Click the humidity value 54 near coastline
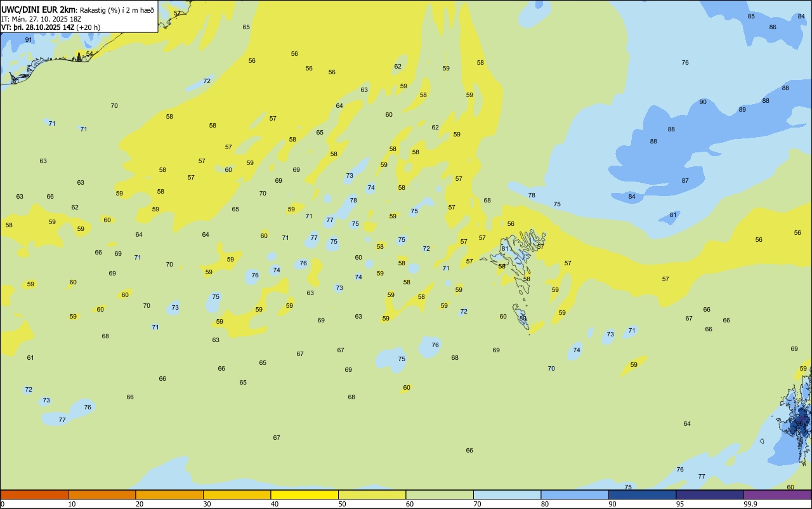This screenshot has height=509, width=812. [89, 54]
